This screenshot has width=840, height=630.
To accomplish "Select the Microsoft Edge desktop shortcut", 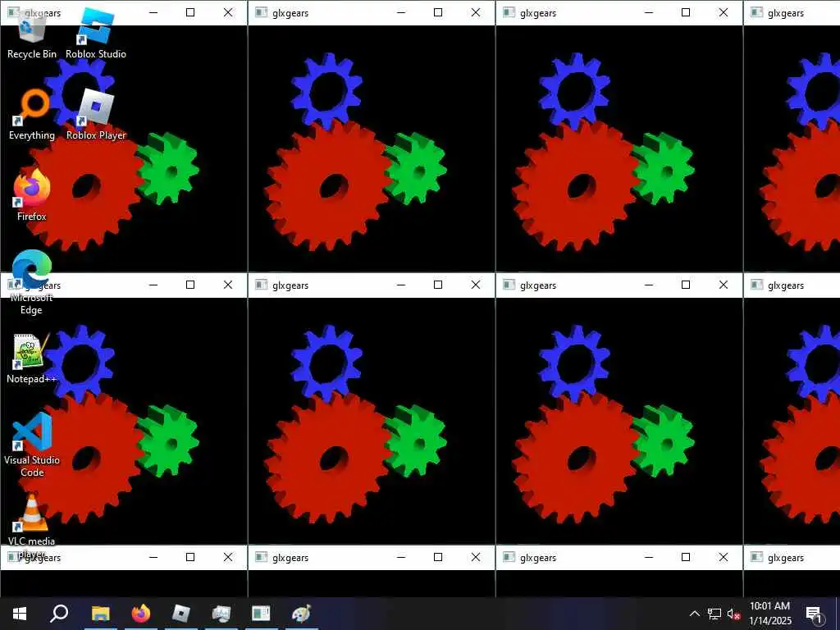I will (32, 282).
